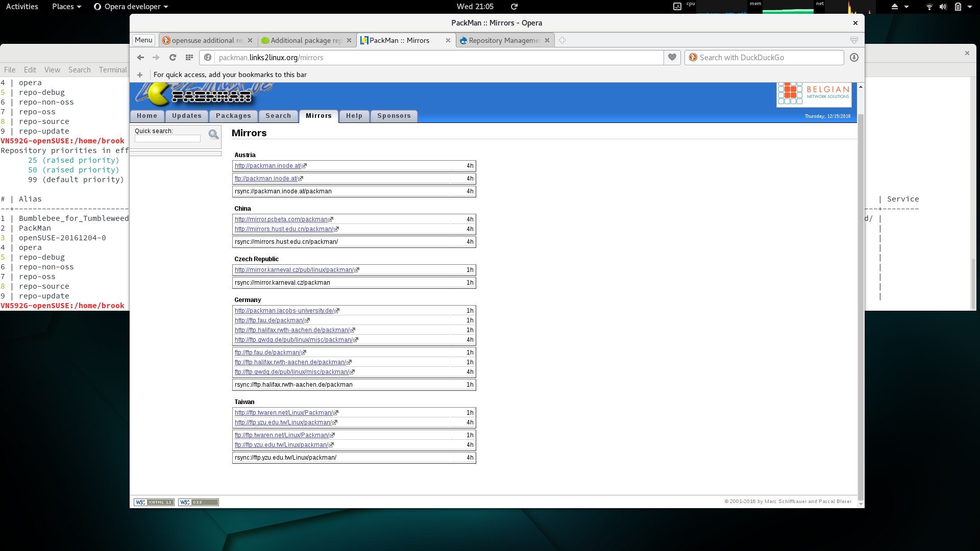Screen dimensions: 980x551
Task: Switch to the 'Additional package' tab
Action: 306,40
